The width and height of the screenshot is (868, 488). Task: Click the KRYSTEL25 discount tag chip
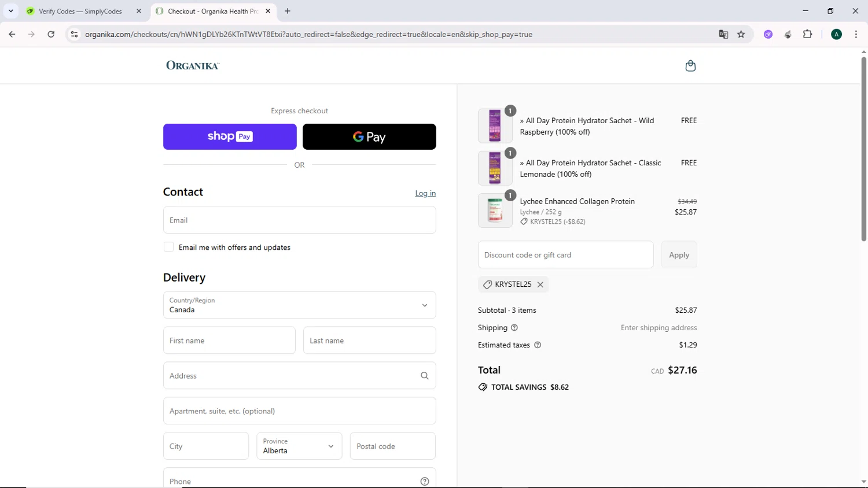pyautogui.click(x=513, y=284)
